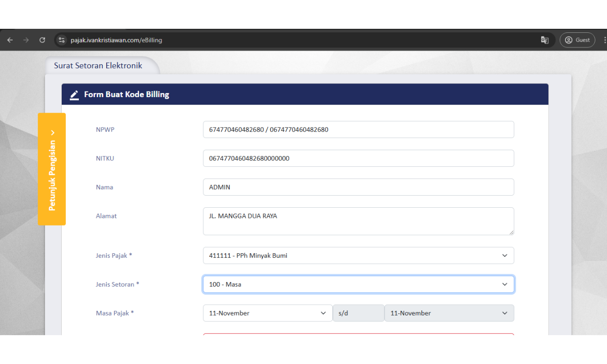Viewport: 607px width, 364px height.
Task: Click the Nama field showing ADMIN
Action: [358, 187]
